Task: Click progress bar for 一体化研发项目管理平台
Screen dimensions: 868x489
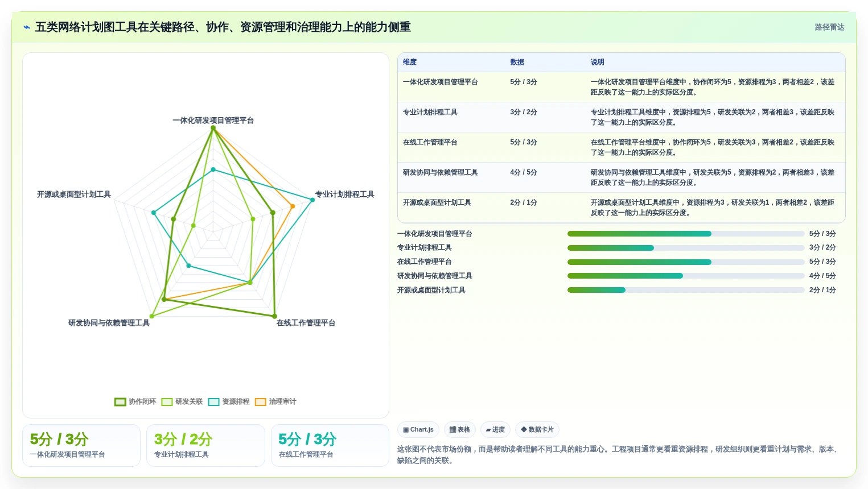Action: (x=686, y=234)
